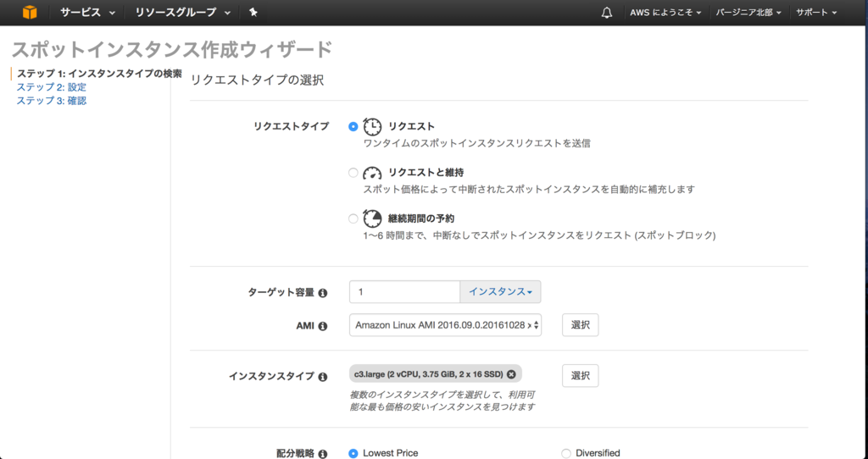Click the timer icon beside 継続期間の予約
This screenshot has height=459, width=868.
click(372, 218)
